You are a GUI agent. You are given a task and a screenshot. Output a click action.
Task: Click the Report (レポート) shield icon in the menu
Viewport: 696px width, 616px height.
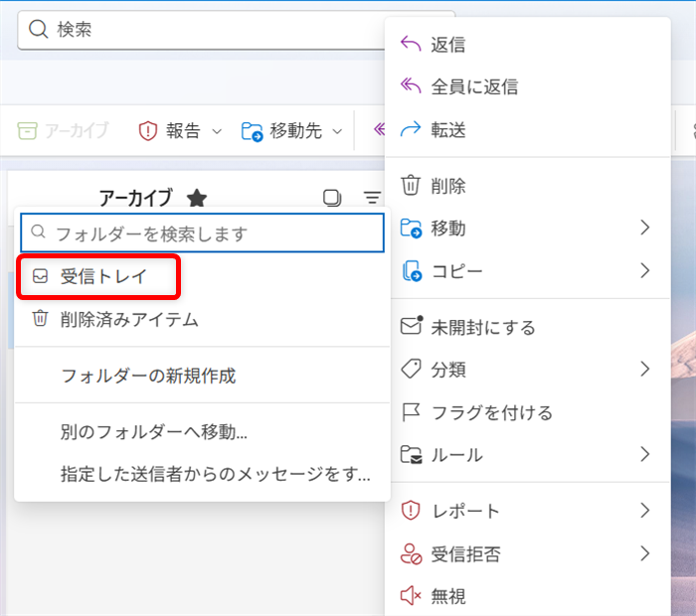[x=410, y=511]
